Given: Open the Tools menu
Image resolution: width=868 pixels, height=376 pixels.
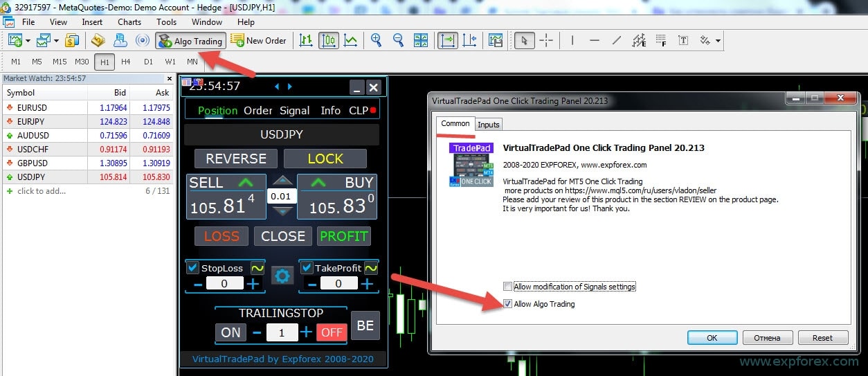Looking at the screenshot, I should 166,22.
